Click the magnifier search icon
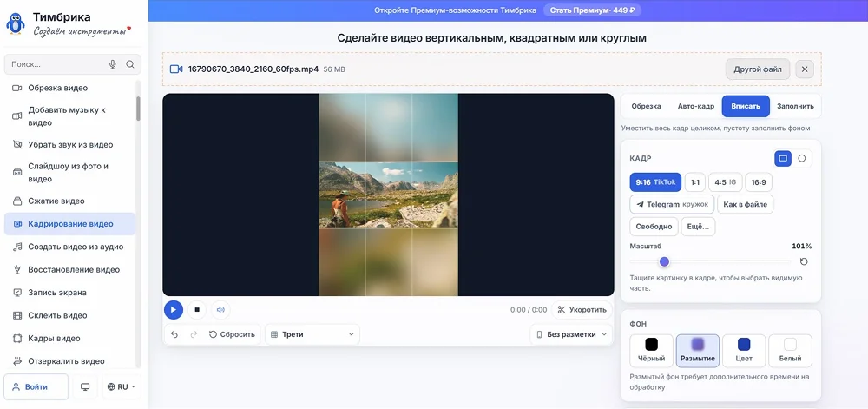868x409 pixels. tap(130, 64)
